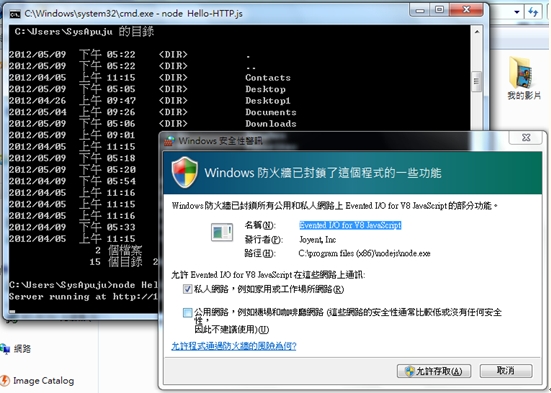Viewport: 551px width, 393px height.
Task: Open the 我的影片 folder icon
Action: [x=522, y=72]
